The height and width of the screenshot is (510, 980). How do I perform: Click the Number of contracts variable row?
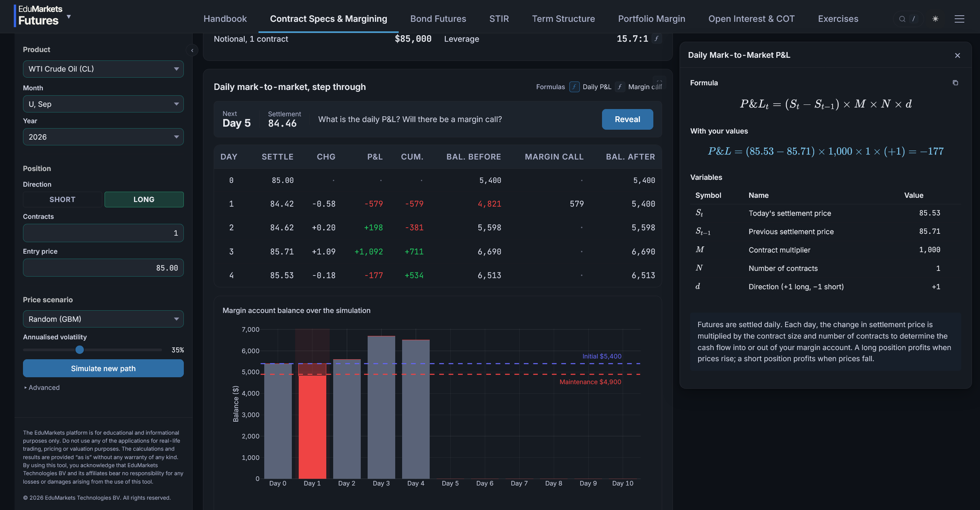[x=825, y=268]
